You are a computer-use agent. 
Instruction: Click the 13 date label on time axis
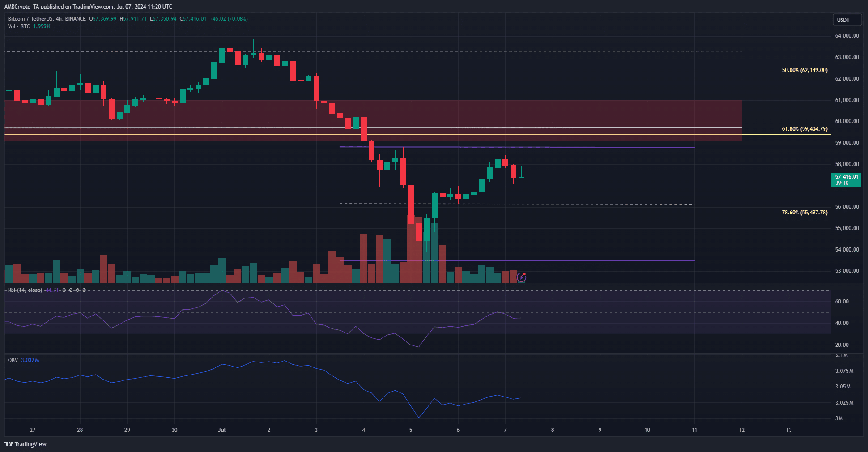pos(789,430)
